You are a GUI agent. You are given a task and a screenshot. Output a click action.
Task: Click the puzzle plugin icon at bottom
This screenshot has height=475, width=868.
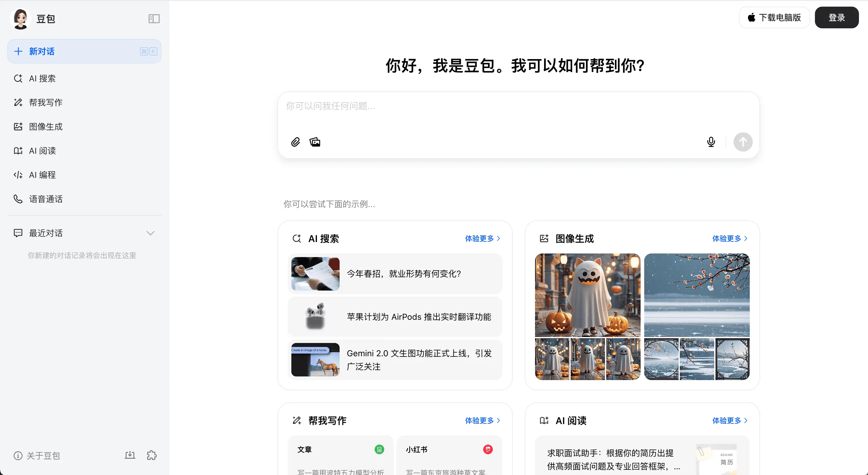coord(152,455)
